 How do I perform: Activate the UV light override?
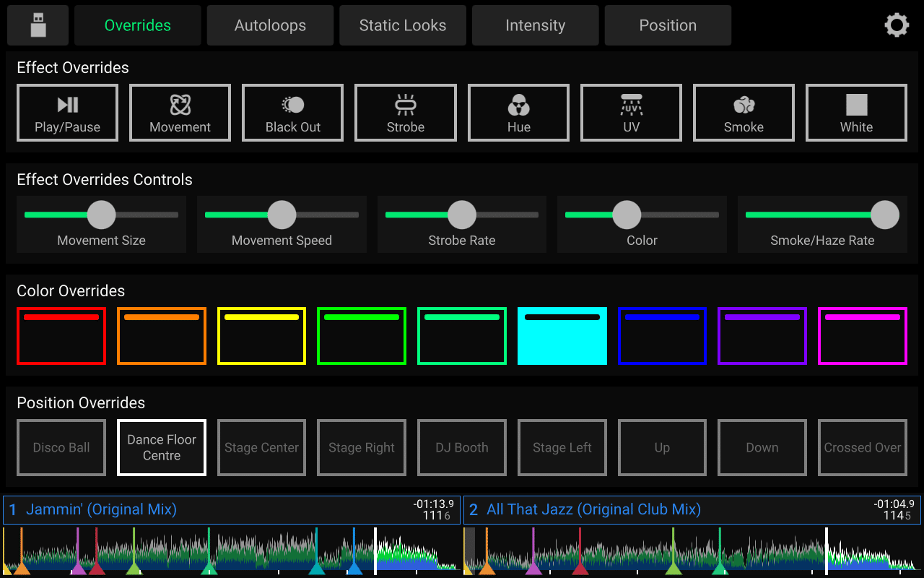pyautogui.click(x=631, y=113)
